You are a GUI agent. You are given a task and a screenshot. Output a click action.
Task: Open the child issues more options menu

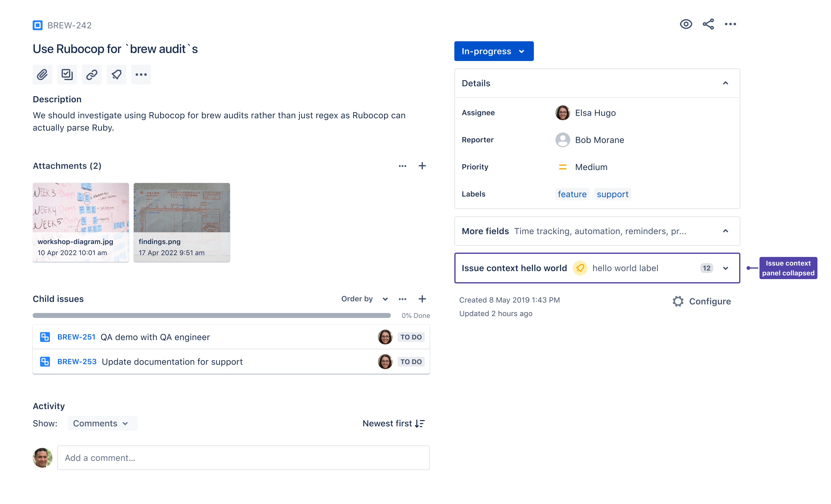402,299
